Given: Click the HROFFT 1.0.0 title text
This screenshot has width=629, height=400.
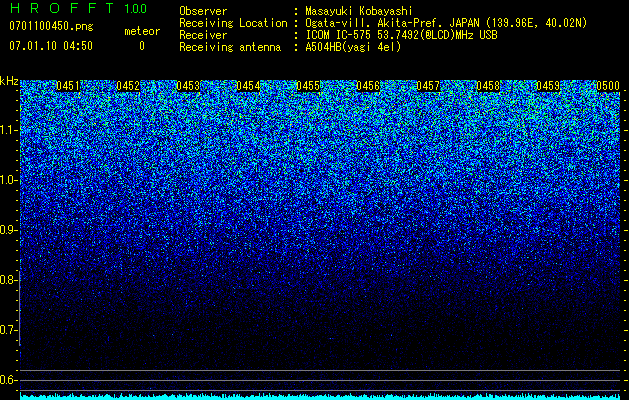Looking at the screenshot, I should [79, 8].
